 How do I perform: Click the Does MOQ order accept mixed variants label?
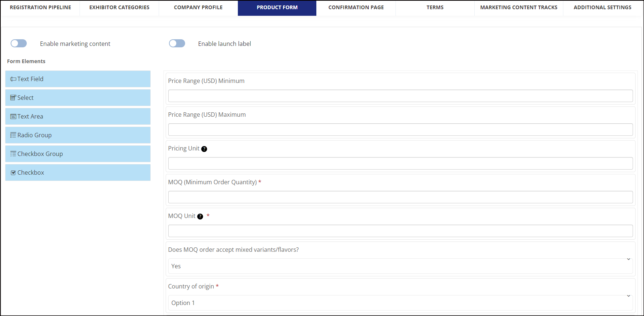click(x=233, y=250)
